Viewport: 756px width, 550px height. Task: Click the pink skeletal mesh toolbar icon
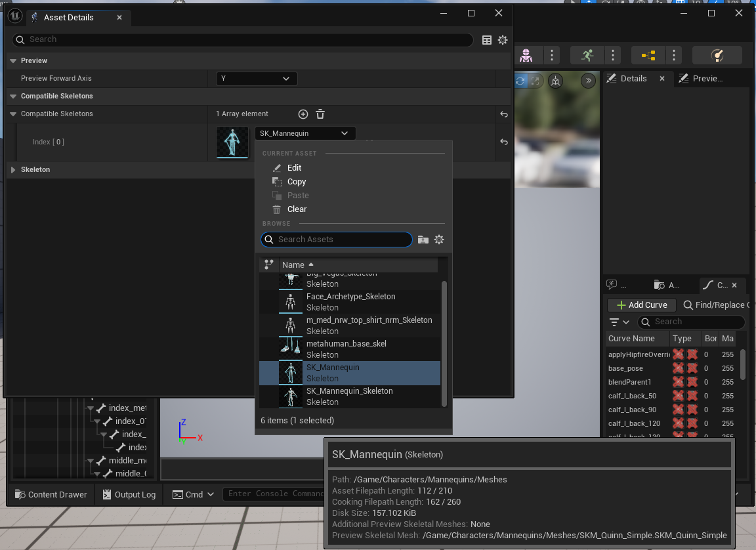[526, 55]
